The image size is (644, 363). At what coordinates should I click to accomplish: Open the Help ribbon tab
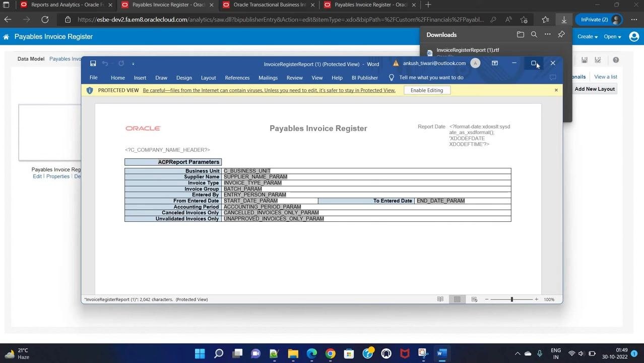337,78
